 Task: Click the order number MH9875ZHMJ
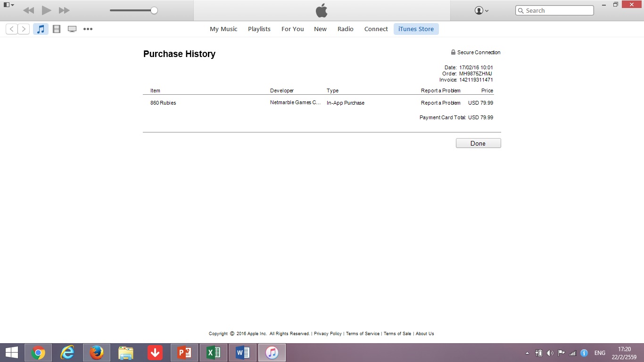[x=476, y=74]
